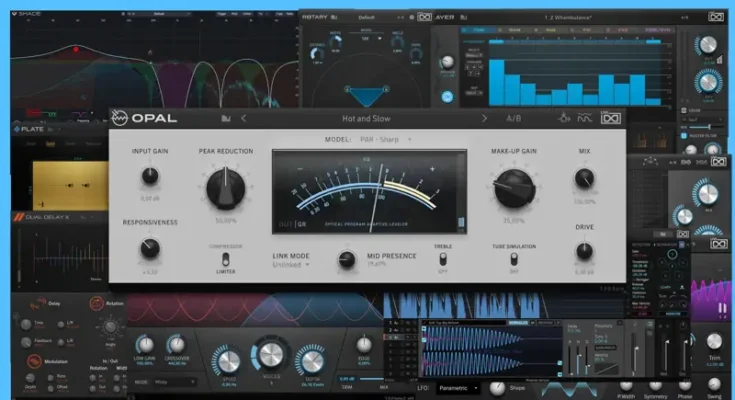Click the UVI logo in Opal header
The width and height of the screenshot is (735, 400).
[611, 118]
